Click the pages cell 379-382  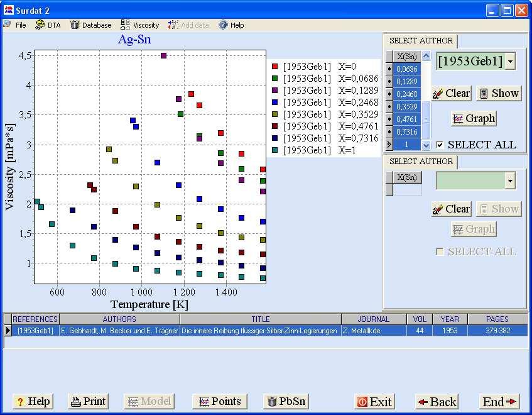(x=497, y=331)
